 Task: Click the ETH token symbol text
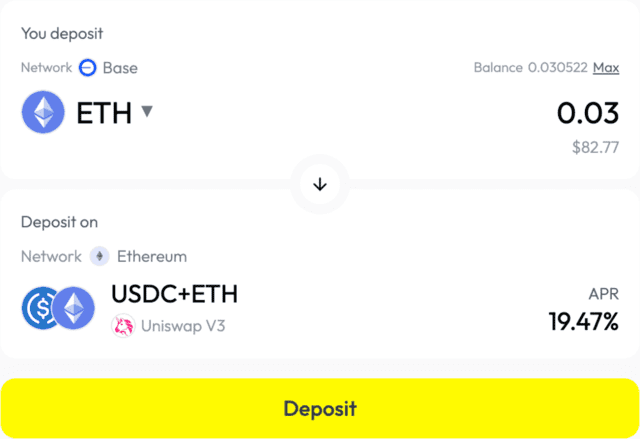tap(104, 113)
